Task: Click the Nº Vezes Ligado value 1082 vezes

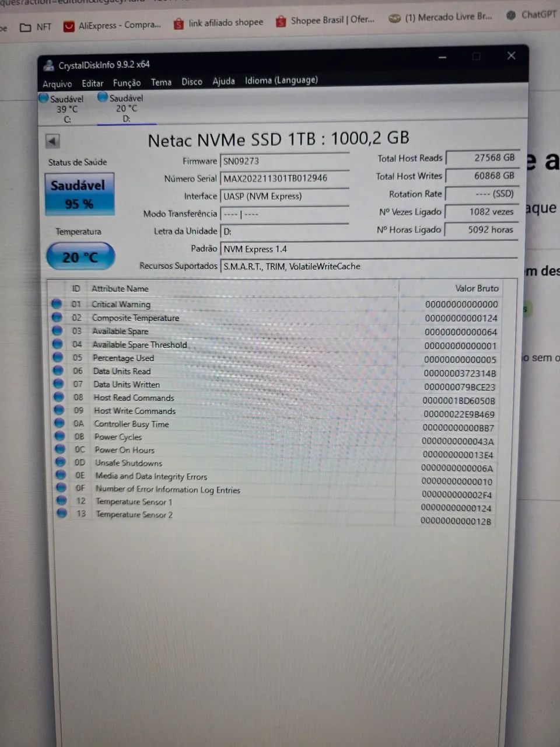Action: pos(482,212)
